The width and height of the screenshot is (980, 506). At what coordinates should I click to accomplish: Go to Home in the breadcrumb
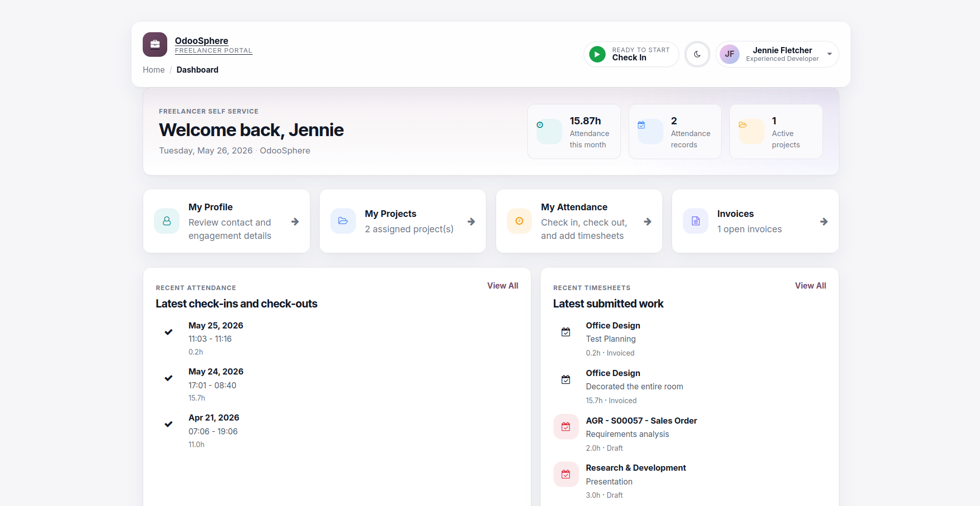(153, 70)
